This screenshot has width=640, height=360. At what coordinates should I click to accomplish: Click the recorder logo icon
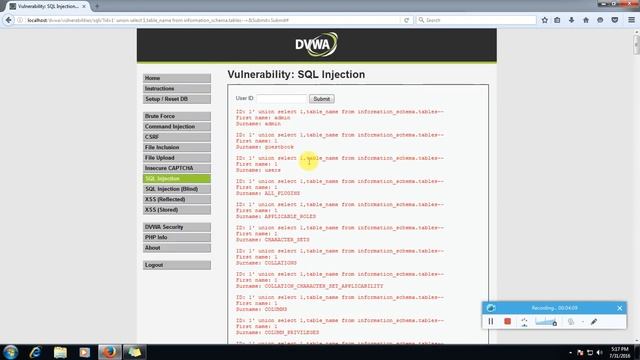pos(491,308)
